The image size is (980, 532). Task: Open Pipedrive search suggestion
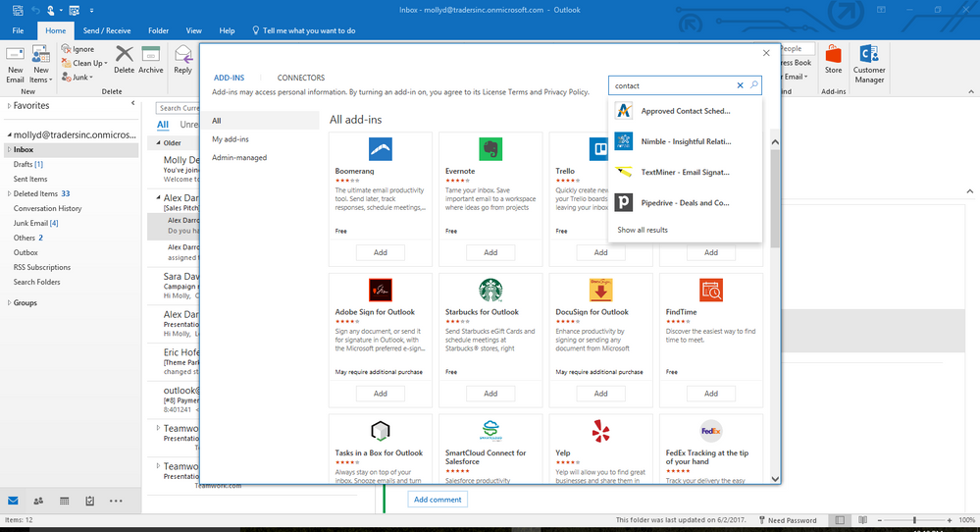[x=685, y=202]
